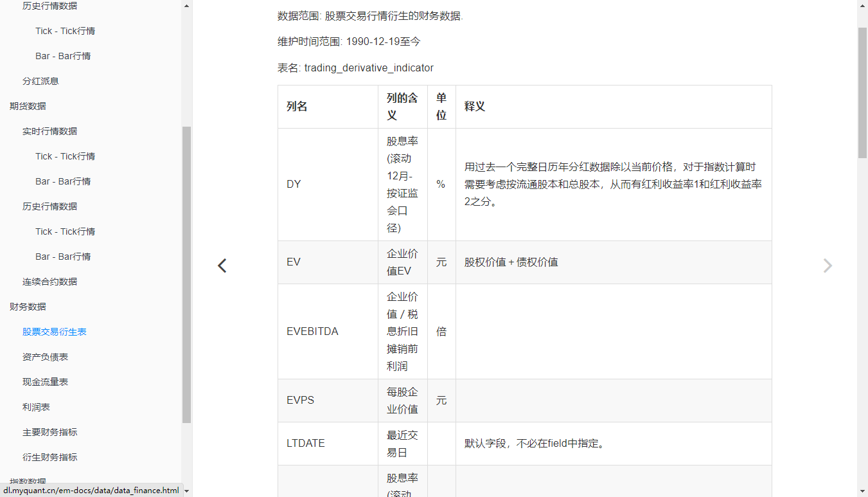Screen dimensions: 868x497
Task: Click the EVEBITDA cell
Action: click(328, 331)
